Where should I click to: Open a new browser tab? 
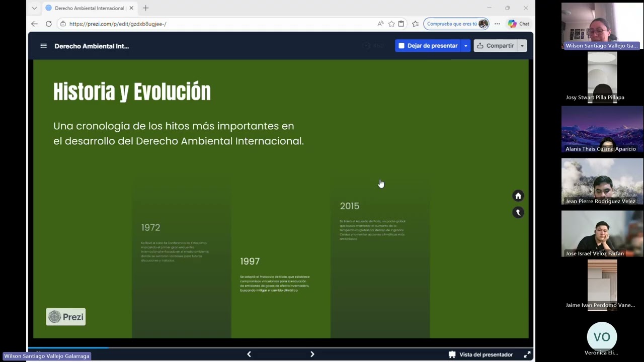coord(145,8)
